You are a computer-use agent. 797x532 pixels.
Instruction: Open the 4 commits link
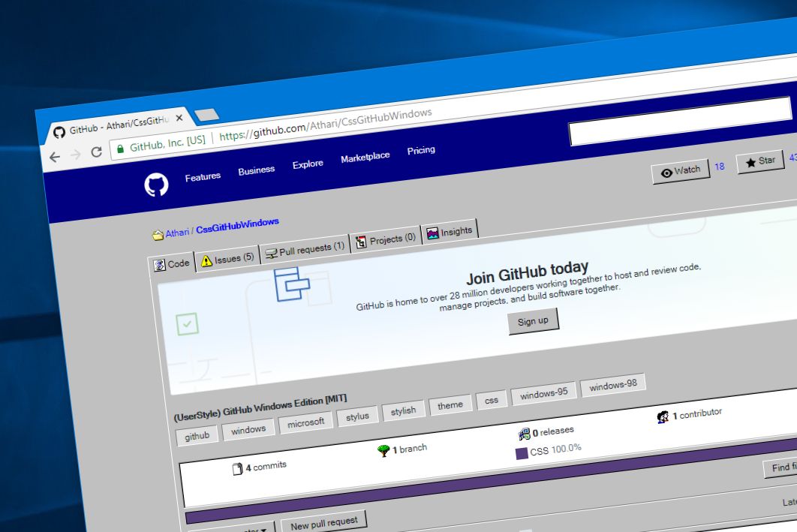[266, 466]
